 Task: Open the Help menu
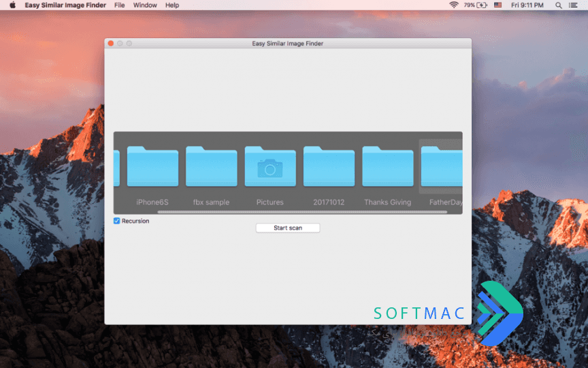click(172, 5)
